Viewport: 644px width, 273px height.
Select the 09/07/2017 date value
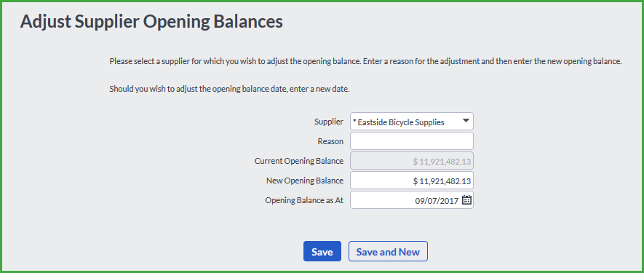[436, 201]
